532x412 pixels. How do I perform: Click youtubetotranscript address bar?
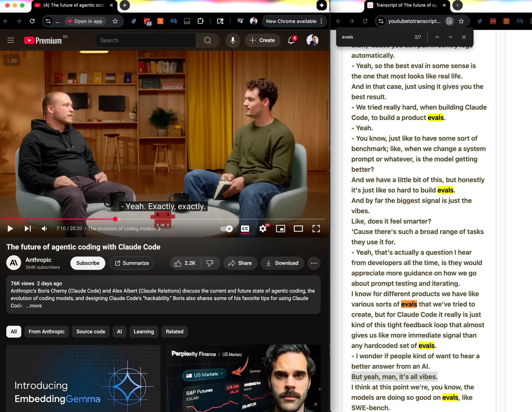point(415,21)
